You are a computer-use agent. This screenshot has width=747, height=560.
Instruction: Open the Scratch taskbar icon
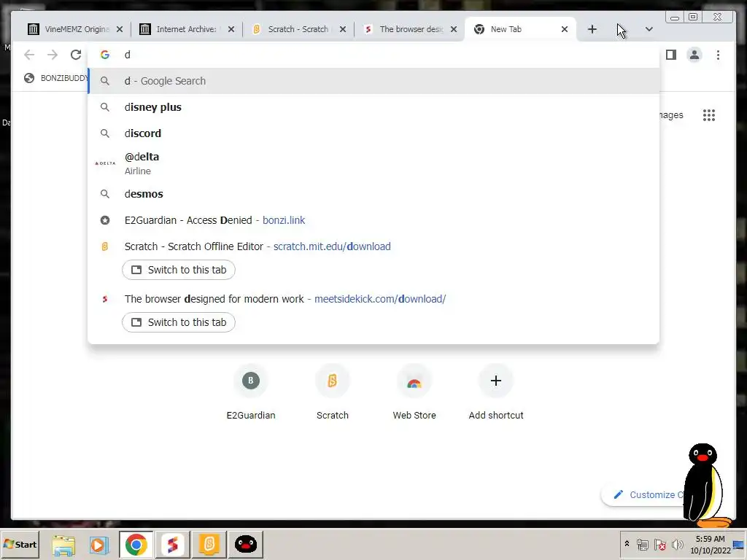[x=209, y=545]
